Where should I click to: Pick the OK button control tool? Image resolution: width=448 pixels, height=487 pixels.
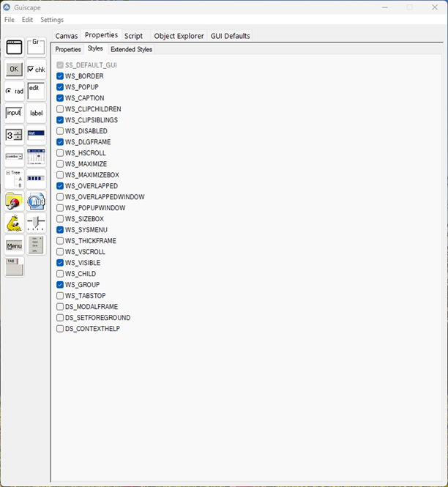[14, 70]
